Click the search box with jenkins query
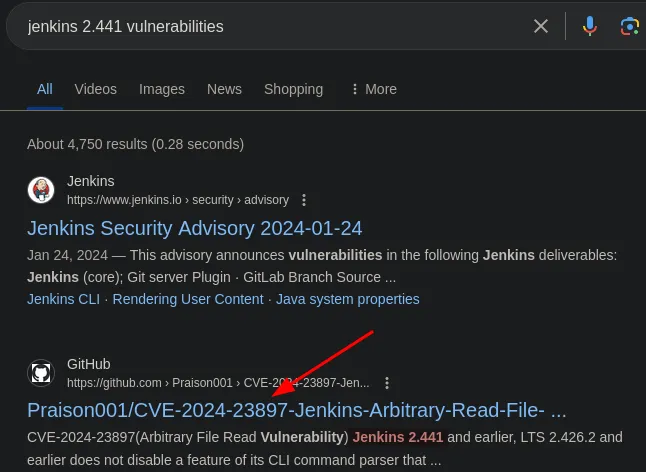 260,26
